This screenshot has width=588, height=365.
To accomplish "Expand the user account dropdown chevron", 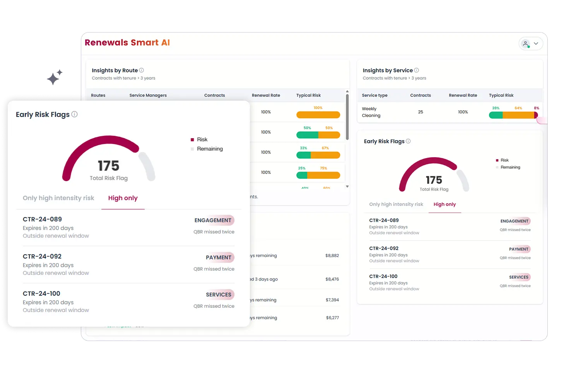I will click(x=536, y=44).
